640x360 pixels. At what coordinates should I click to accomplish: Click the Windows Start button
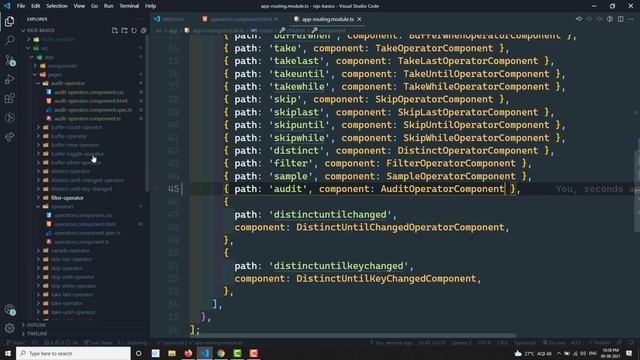pyautogui.click(x=8, y=353)
